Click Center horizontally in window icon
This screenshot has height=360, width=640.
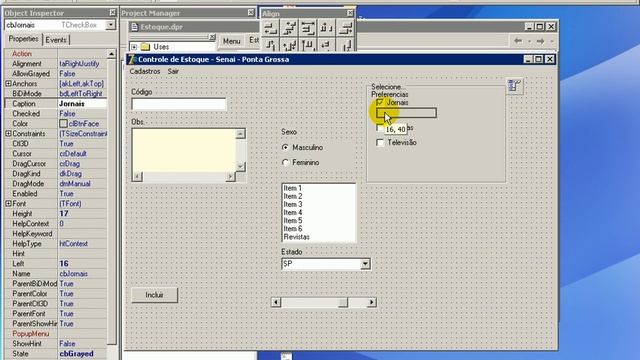(308, 28)
